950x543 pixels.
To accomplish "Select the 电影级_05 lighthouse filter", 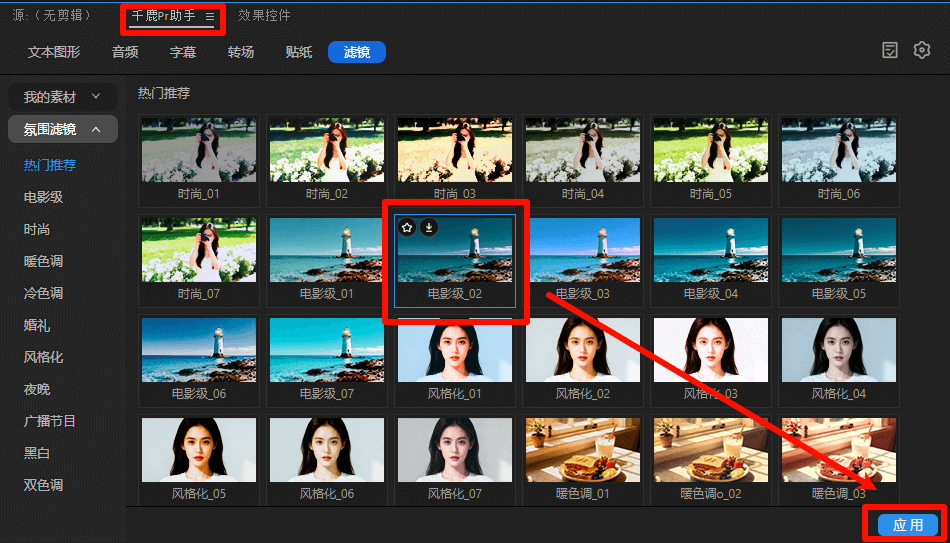I will point(838,250).
